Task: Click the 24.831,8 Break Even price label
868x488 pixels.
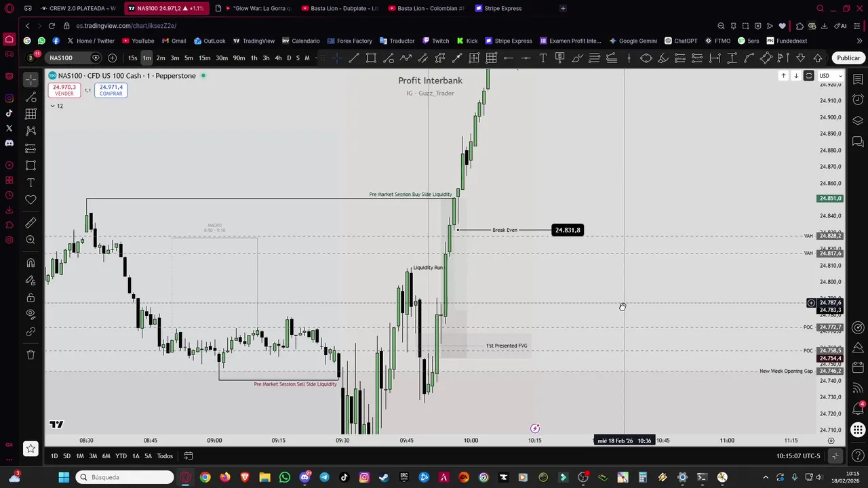Action: click(x=568, y=230)
